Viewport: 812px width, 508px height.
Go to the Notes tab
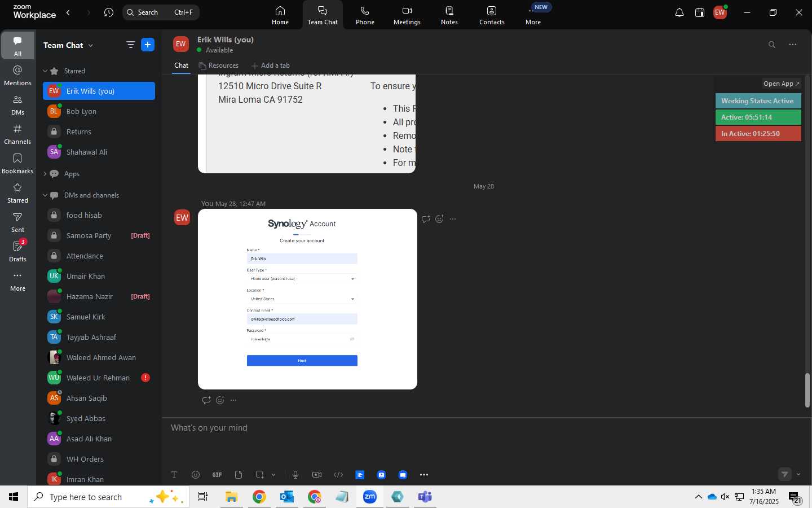click(449, 15)
